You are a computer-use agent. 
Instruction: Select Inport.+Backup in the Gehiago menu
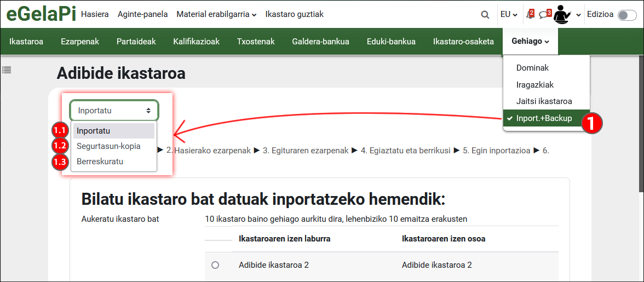click(x=544, y=118)
